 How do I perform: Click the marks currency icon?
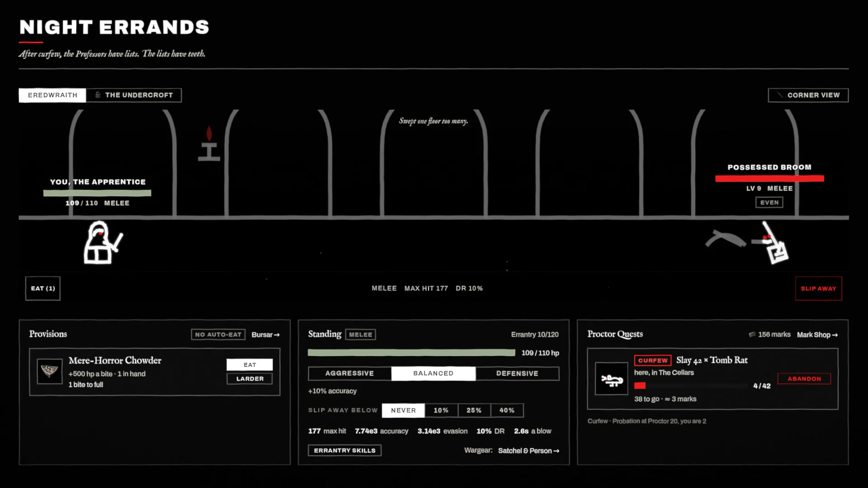(752, 334)
